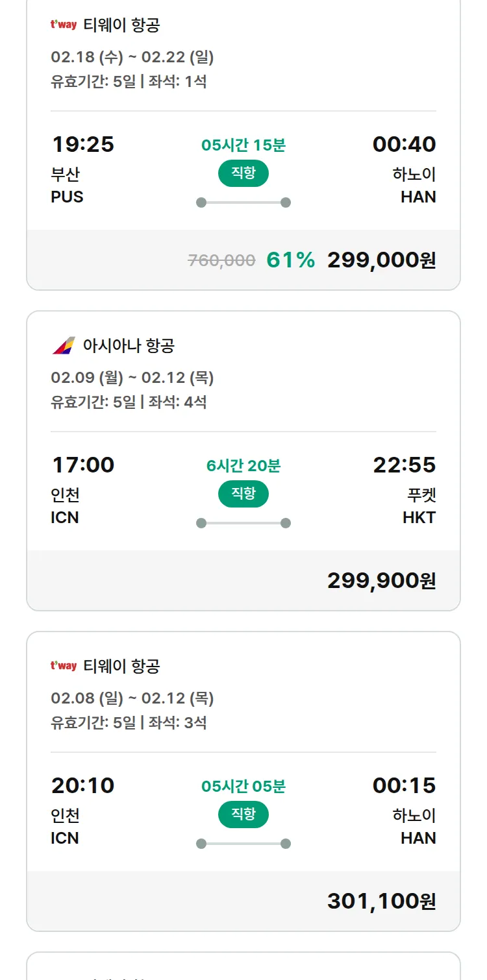This screenshot has width=487, height=980.
Task: Click t'way logo on Incheon-Hanoi card
Action: tap(64, 666)
